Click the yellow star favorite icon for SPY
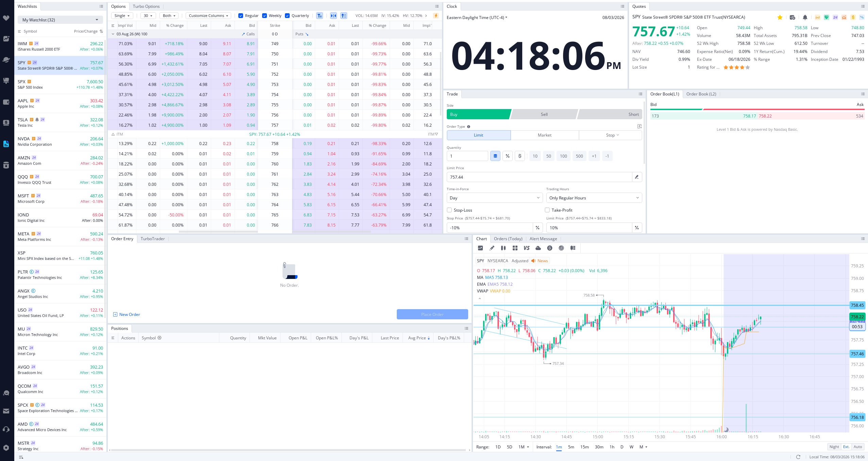Image resolution: width=868 pixels, height=461 pixels. 780,17
